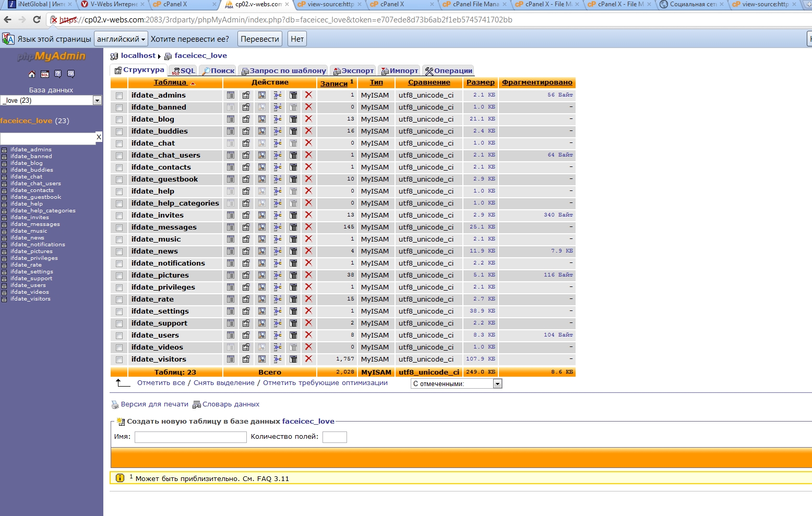
Task: Tick the checkbox for ifdate_admins
Action: (120, 95)
